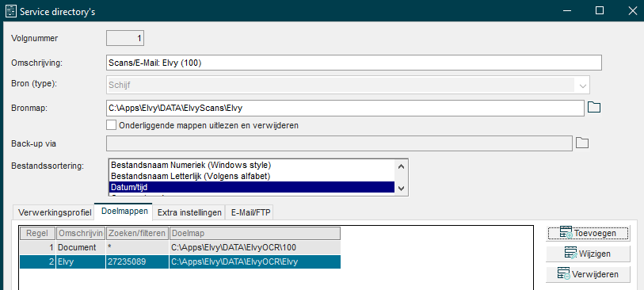Select the Document row in Doelmappen table

(181, 248)
